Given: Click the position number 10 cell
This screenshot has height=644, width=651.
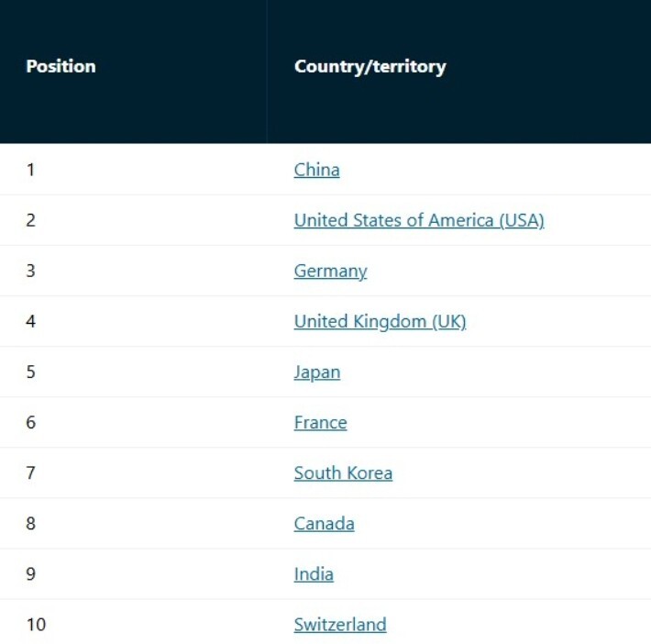Looking at the screenshot, I should pos(36,624).
